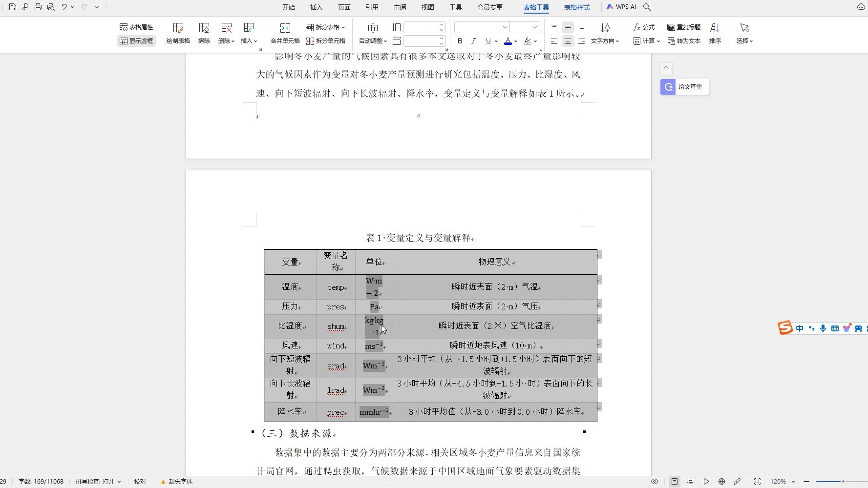868x488 pixels.
Task: Open the calculate (计算) dropdown
Action: (x=647, y=41)
